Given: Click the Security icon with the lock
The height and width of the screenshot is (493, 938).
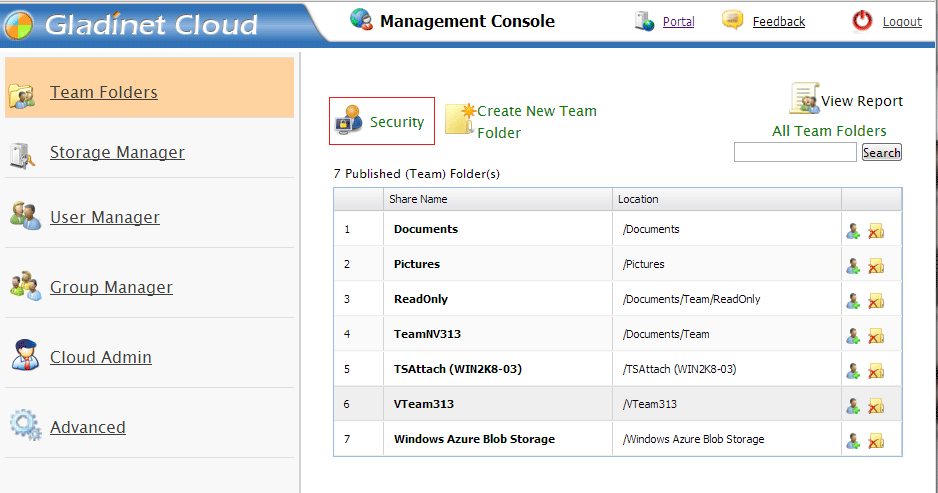Looking at the screenshot, I should pyautogui.click(x=349, y=120).
